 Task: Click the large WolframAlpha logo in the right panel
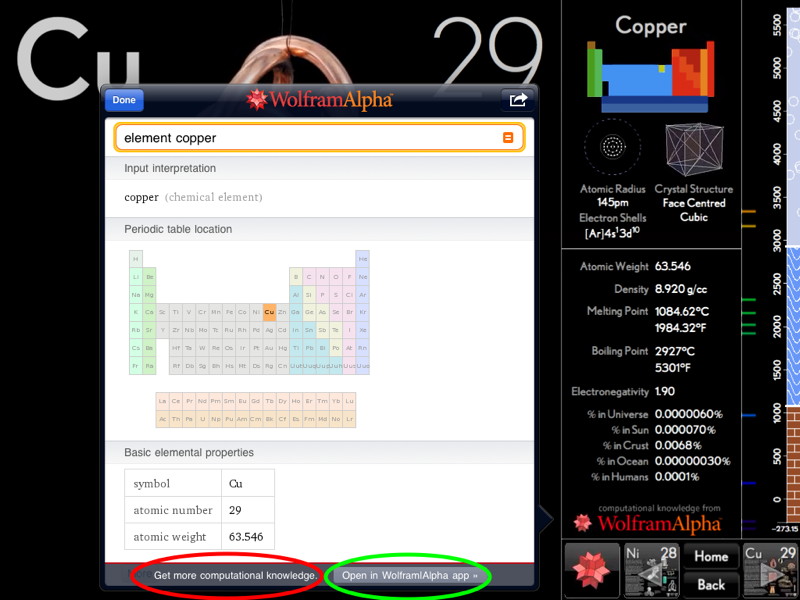point(647,522)
